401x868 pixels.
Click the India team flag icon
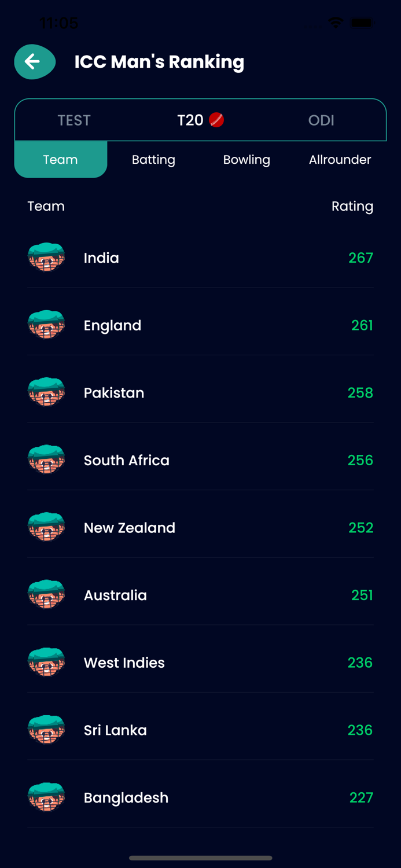click(46, 258)
